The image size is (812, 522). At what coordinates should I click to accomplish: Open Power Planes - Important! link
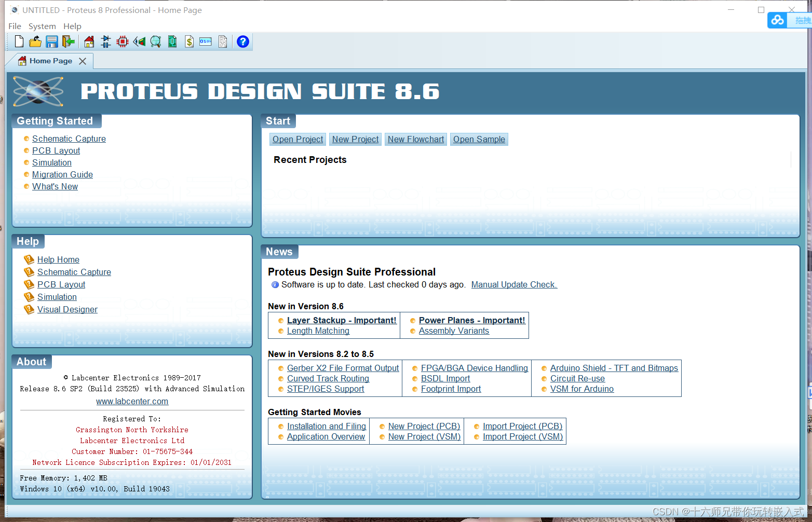[x=472, y=320]
